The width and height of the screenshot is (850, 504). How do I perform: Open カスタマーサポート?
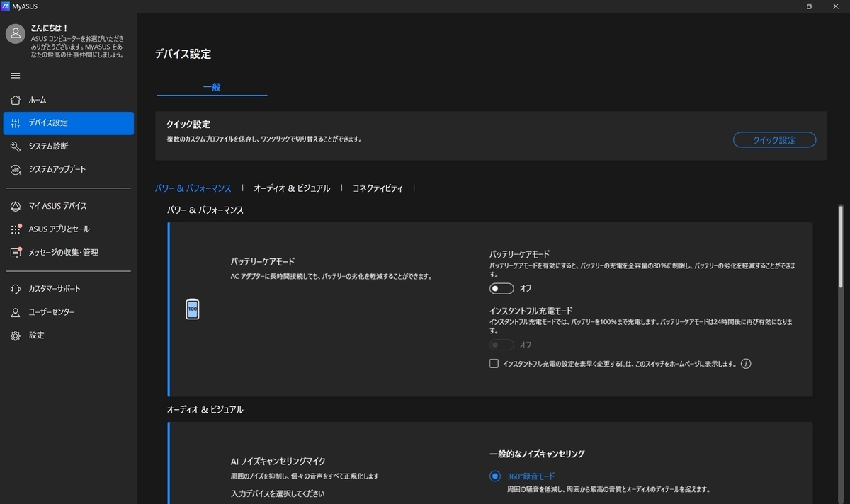[69, 289]
